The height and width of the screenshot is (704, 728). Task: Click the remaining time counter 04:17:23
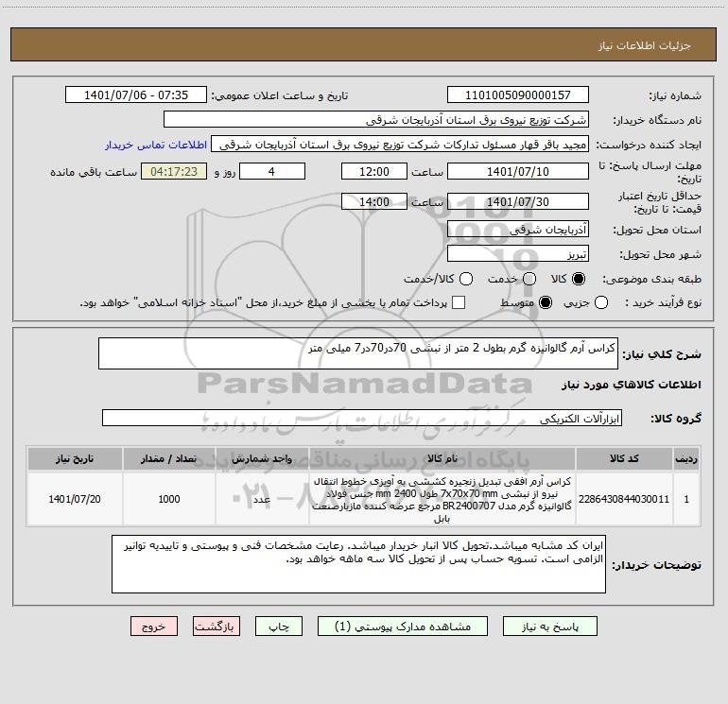point(174,171)
